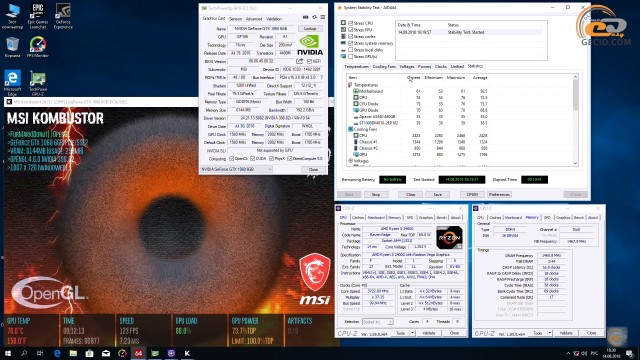The width and height of the screenshot is (640, 360).
Task: Switch to MSI Kombustor taskbar icon
Action: 187,353
